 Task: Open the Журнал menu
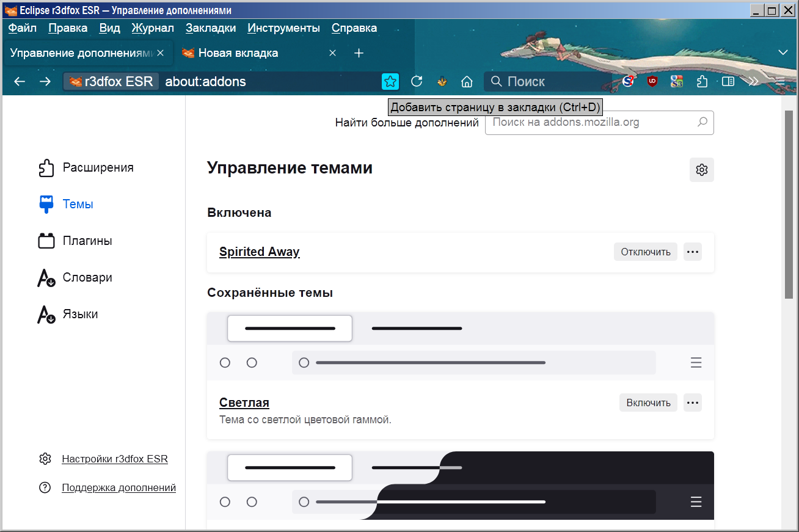[x=153, y=28]
